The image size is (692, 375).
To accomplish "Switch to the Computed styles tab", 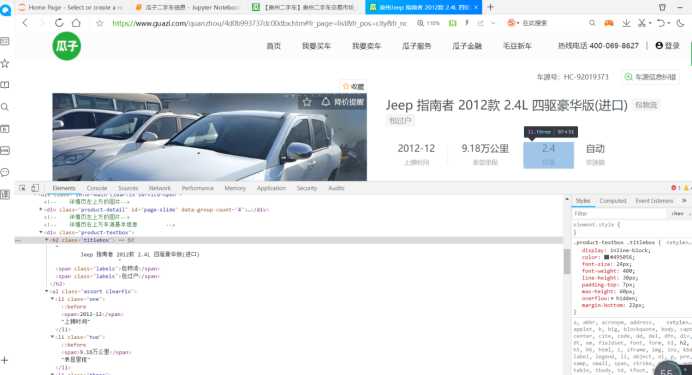I will click(x=613, y=201).
